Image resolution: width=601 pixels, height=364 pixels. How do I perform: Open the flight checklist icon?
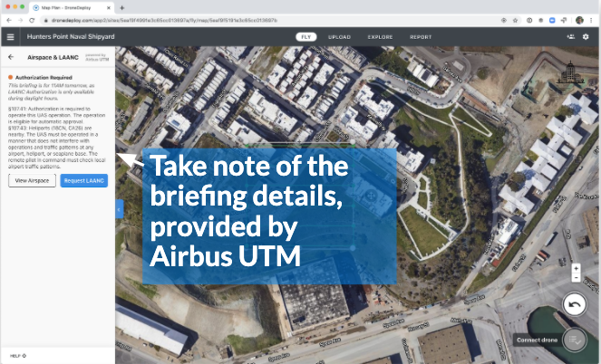(575, 340)
